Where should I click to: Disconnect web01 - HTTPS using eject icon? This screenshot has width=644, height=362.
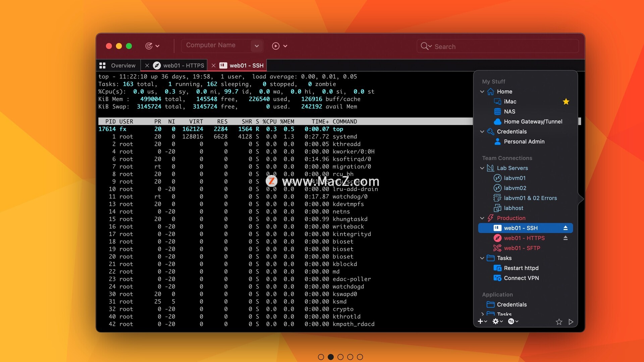pyautogui.click(x=566, y=238)
